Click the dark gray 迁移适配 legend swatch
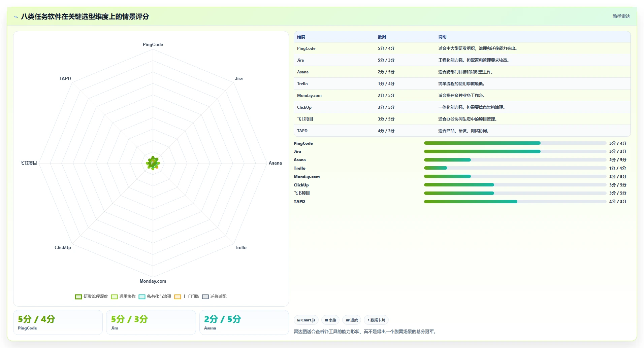Screen dimensions: 644x348 [x=205, y=297]
